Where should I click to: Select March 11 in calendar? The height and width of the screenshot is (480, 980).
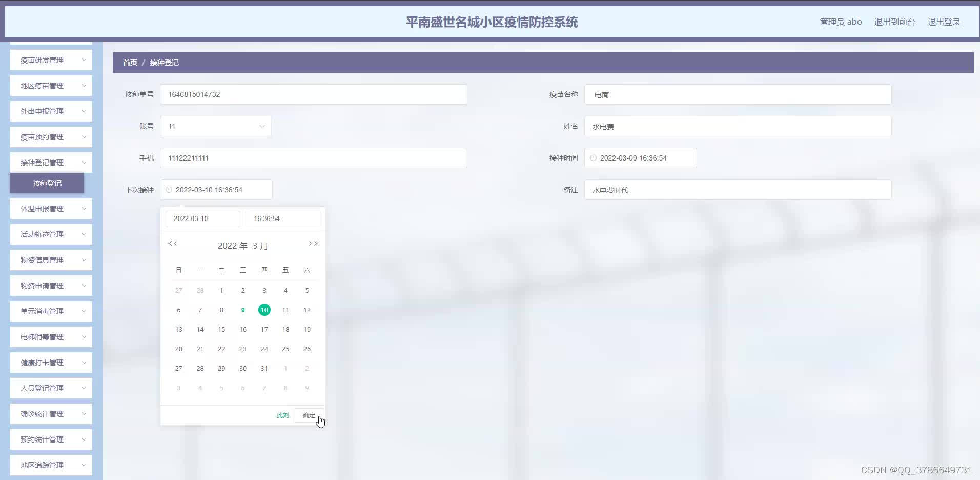click(x=285, y=310)
